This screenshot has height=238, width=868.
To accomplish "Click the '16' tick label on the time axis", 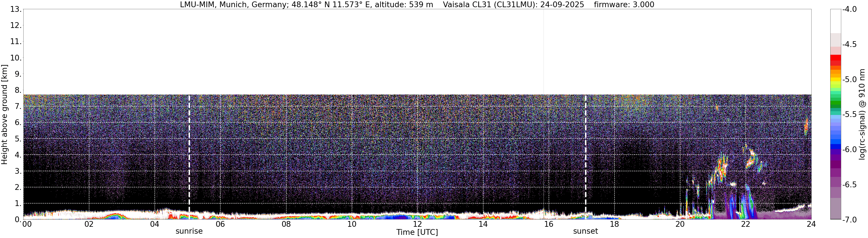I will [x=549, y=224].
